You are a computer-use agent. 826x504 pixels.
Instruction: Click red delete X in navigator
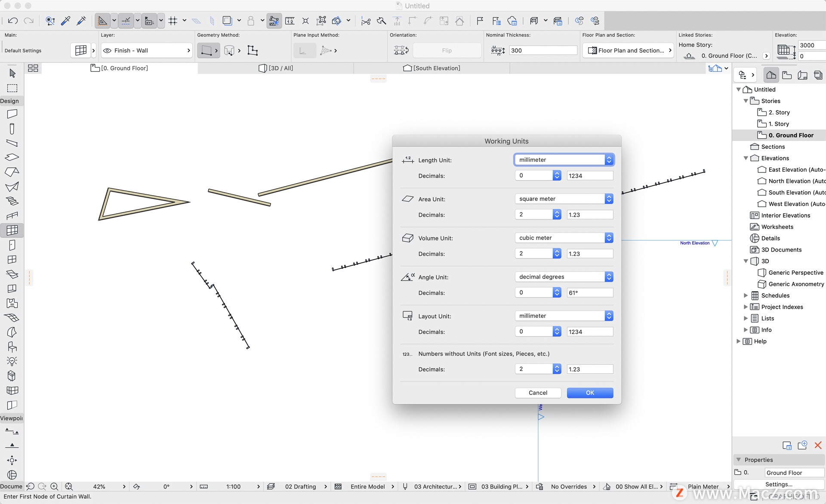[818, 446]
